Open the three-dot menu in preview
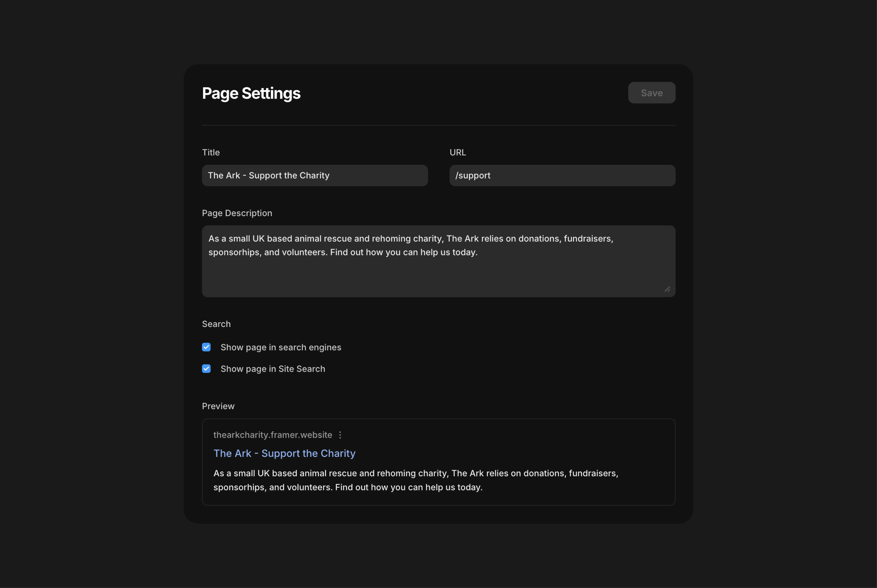The height and width of the screenshot is (588, 877). pos(340,435)
